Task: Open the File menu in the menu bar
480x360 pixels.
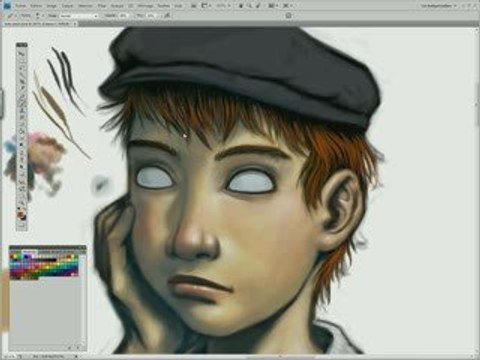Action: click(21, 6)
